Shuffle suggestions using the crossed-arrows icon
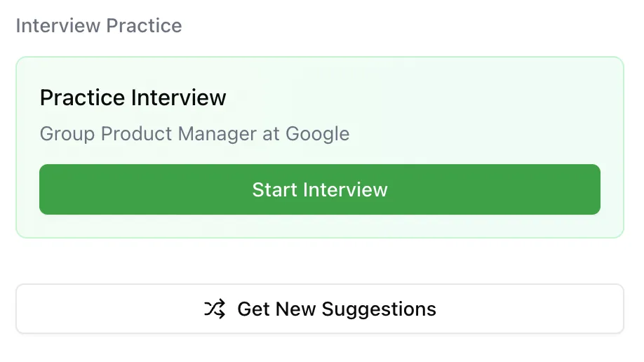 215,309
